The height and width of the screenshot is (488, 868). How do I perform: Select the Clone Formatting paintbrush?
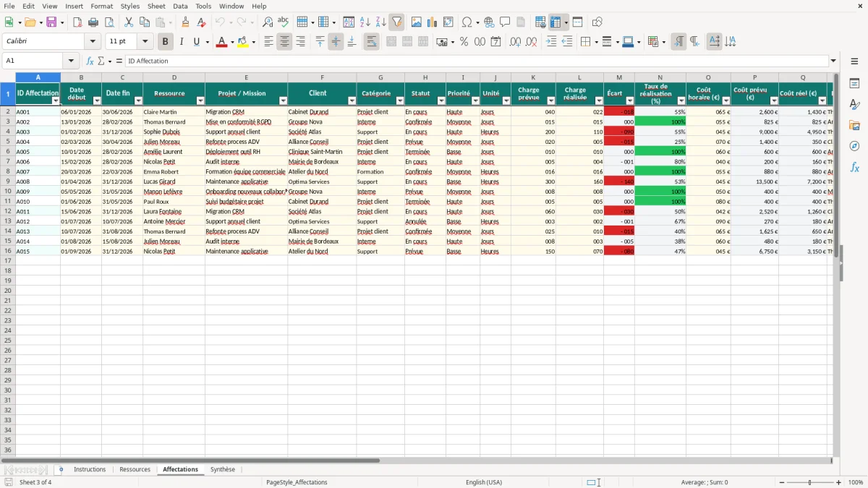(185, 22)
